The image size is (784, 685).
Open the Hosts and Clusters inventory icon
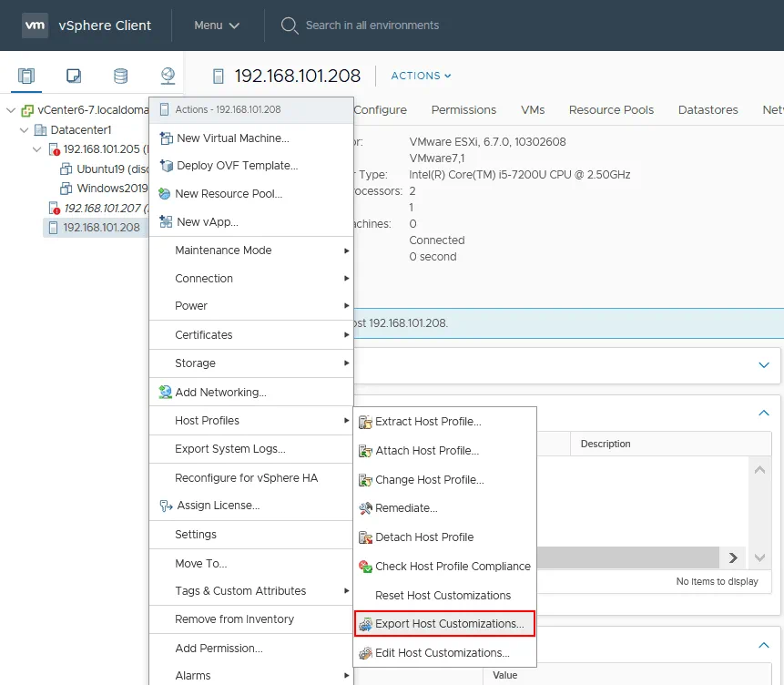pyautogui.click(x=26, y=76)
